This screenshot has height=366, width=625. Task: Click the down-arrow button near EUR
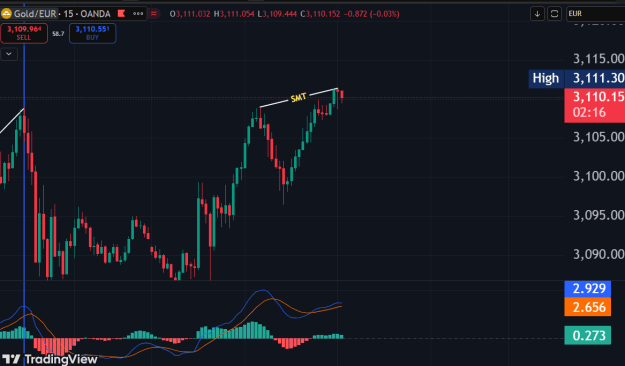537,14
